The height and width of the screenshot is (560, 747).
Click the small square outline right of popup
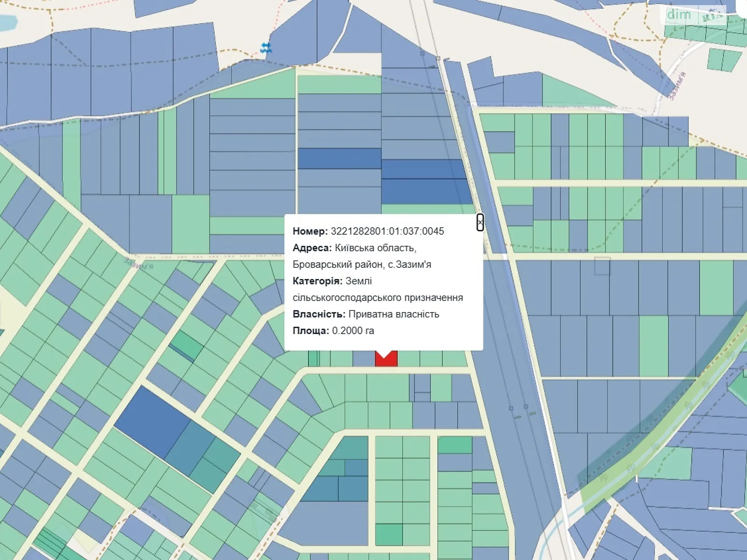tap(602, 266)
